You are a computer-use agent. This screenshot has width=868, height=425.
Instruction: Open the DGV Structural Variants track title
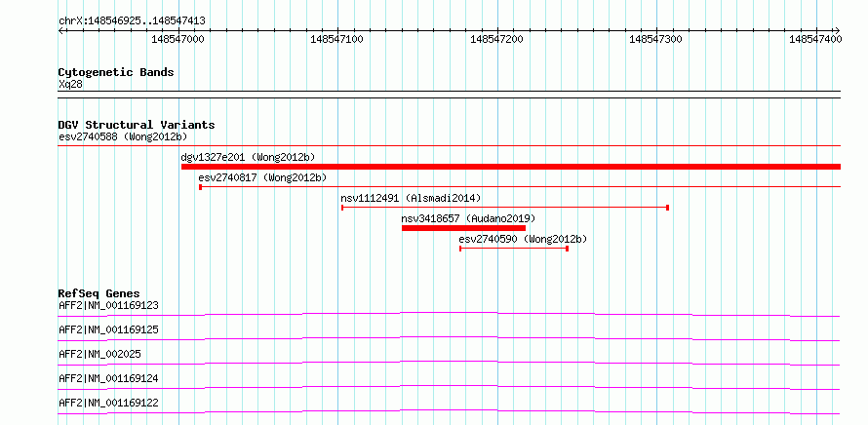click(137, 125)
